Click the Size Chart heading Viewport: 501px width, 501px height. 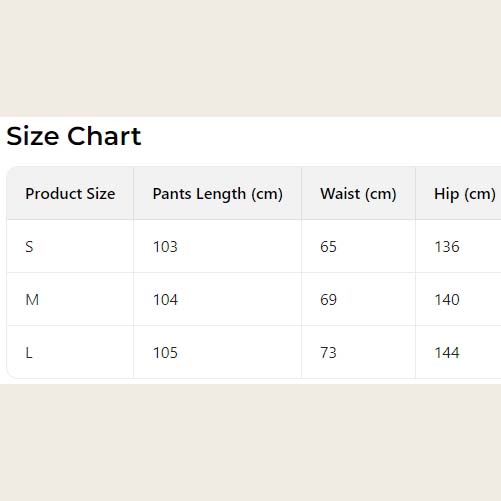click(x=74, y=136)
